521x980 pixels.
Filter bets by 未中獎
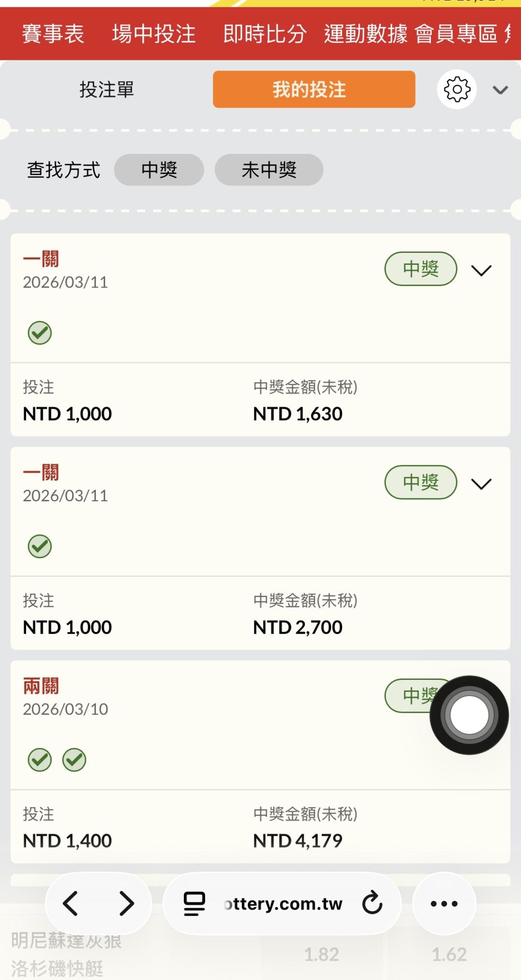pyautogui.click(x=269, y=170)
